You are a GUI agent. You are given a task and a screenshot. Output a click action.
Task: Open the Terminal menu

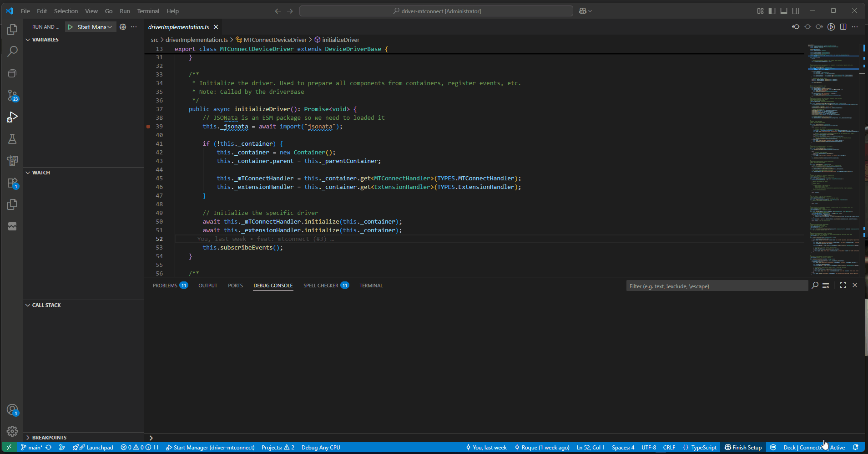tap(148, 11)
